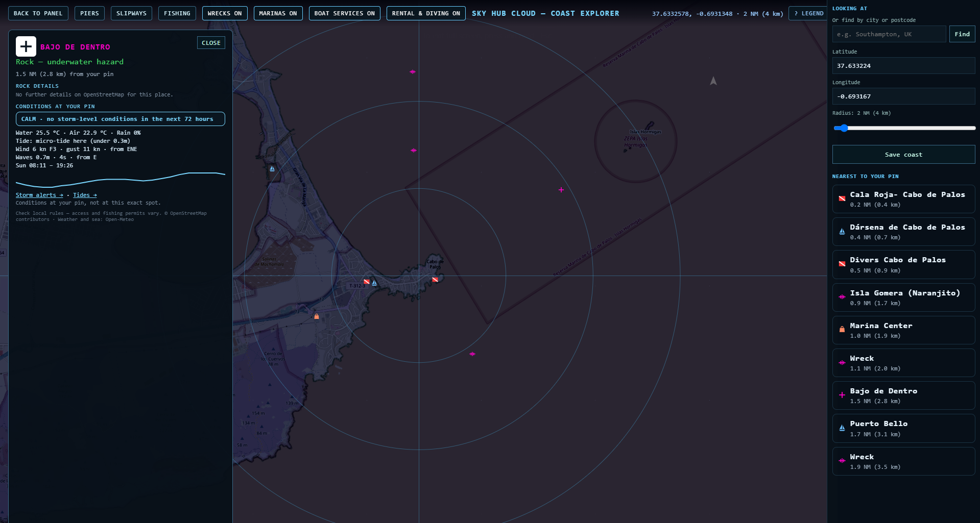
Task: Click the Longitude field showing -0.693167
Action: pyautogui.click(x=903, y=96)
